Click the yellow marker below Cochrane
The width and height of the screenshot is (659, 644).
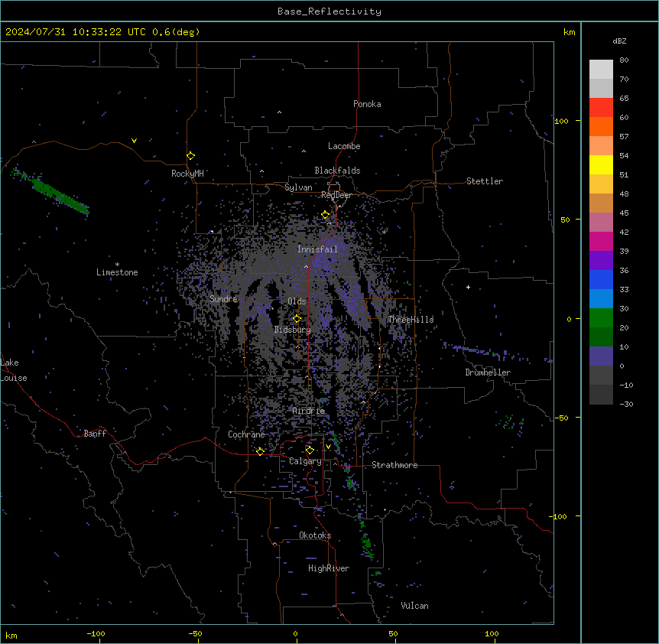click(x=260, y=451)
